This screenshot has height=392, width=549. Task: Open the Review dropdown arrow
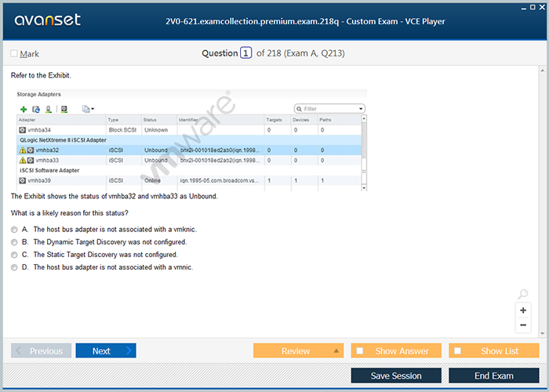coord(336,351)
